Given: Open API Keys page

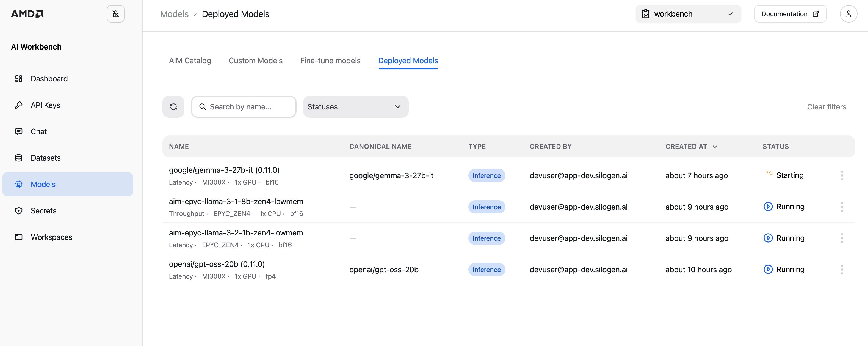Looking at the screenshot, I should point(68,105).
